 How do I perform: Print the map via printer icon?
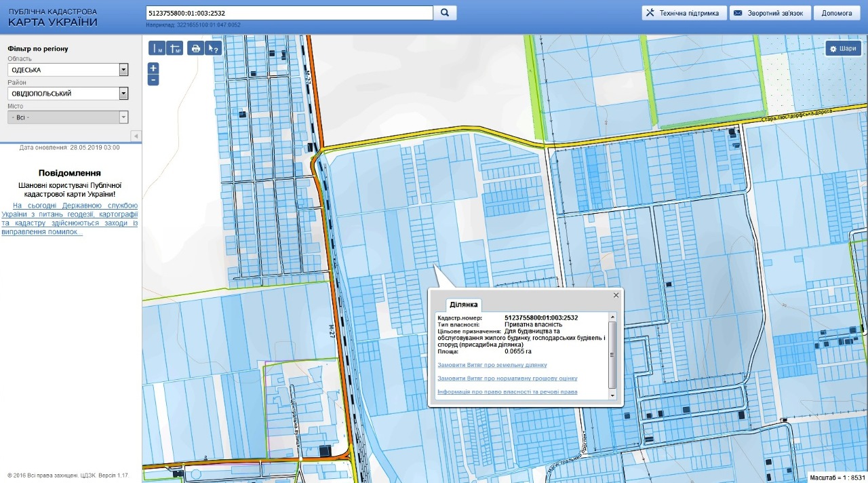click(196, 48)
